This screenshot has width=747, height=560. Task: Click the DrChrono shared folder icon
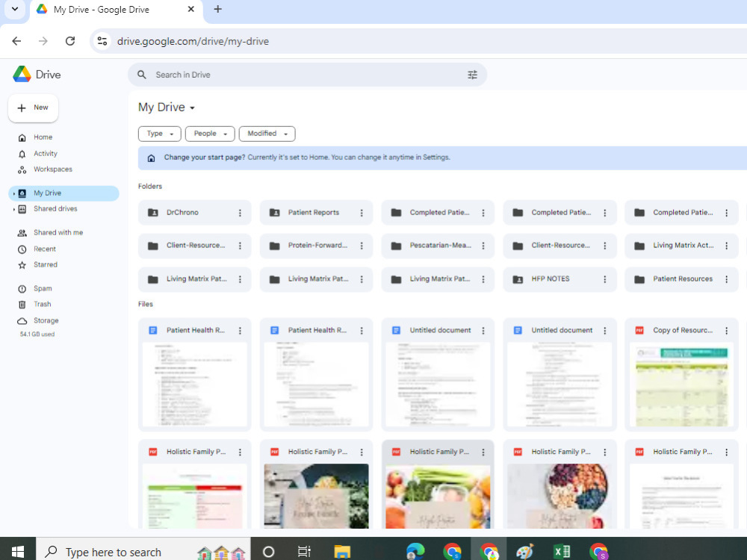(x=153, y=213)
